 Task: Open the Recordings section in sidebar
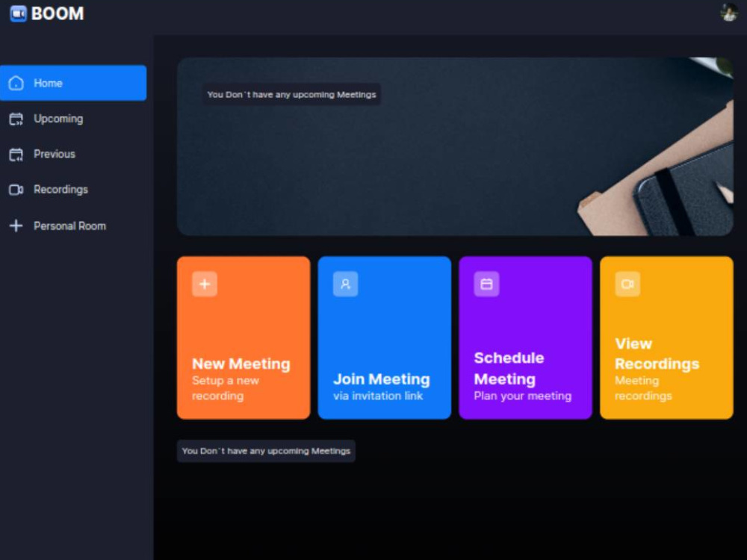73,190
